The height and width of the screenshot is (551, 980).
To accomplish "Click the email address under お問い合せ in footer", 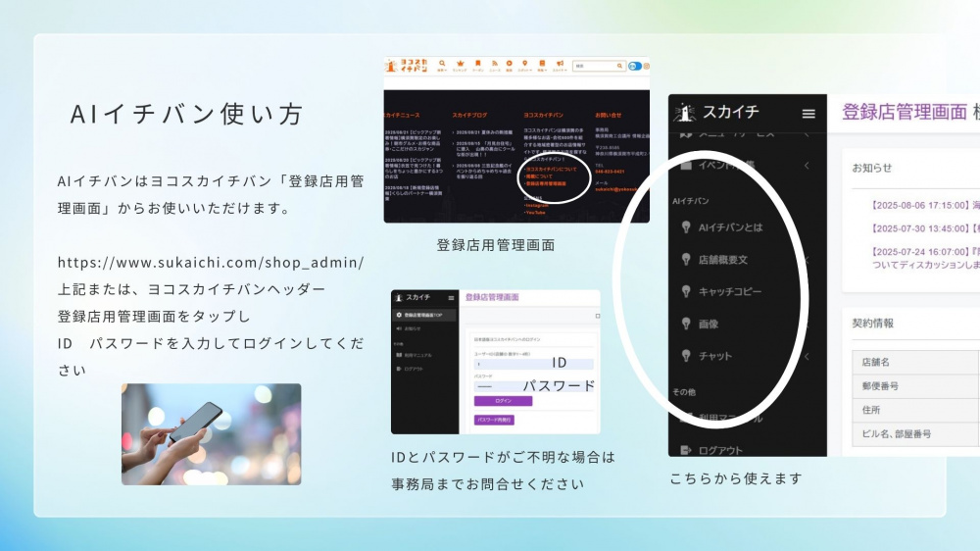I will point(616,189).
